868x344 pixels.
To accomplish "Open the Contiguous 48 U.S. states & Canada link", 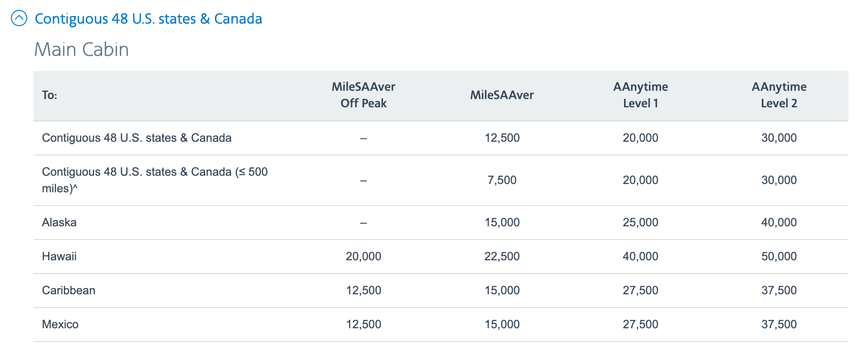I will pos(148,19).
